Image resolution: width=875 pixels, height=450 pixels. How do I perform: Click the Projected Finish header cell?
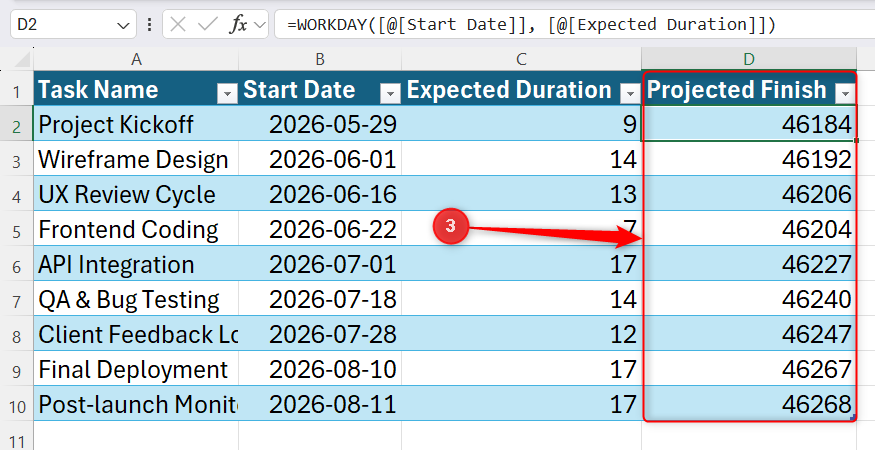pos(749,89)
